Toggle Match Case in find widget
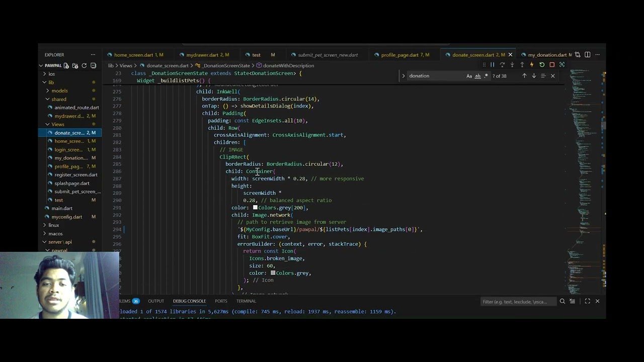The height and width of the screenshot is (362, 644). click(x=469, y=76)
